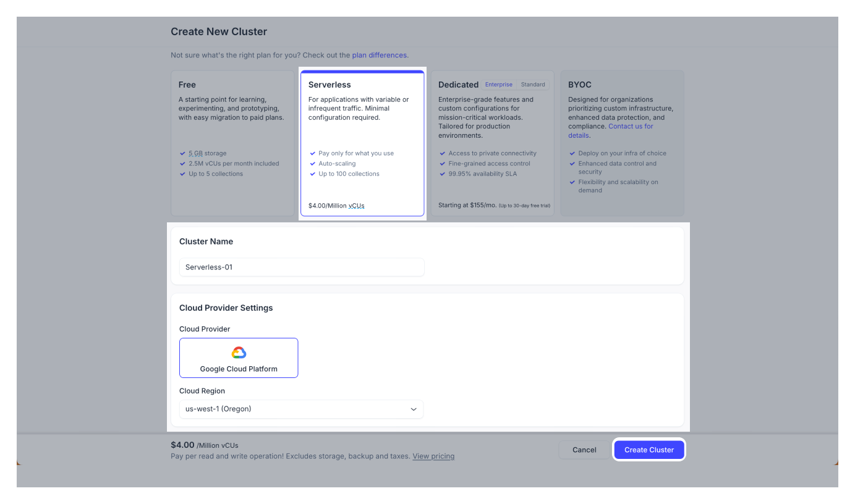Select Google Cloud Platform provider tile
This screenshot has width=855, height=504.
(x=239, y=358)
